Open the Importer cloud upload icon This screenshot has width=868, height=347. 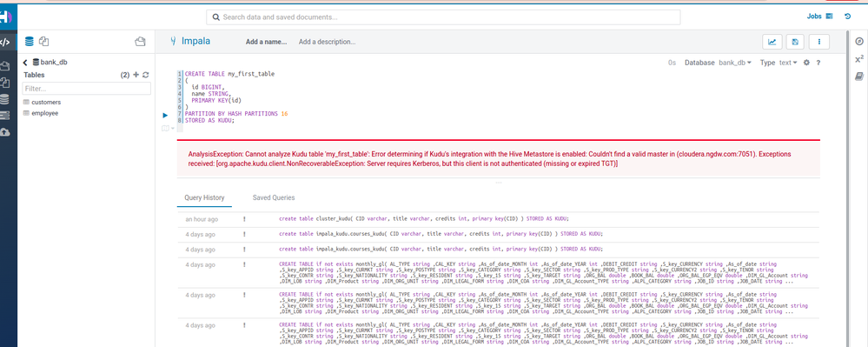pos(5,132)
